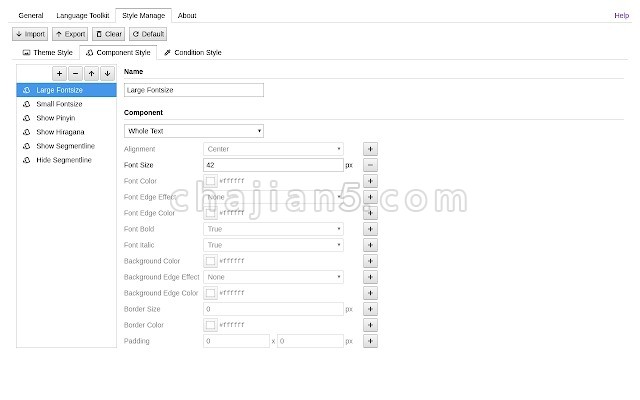
Task: Move selected style down with arrow
Action: [107, 73]
